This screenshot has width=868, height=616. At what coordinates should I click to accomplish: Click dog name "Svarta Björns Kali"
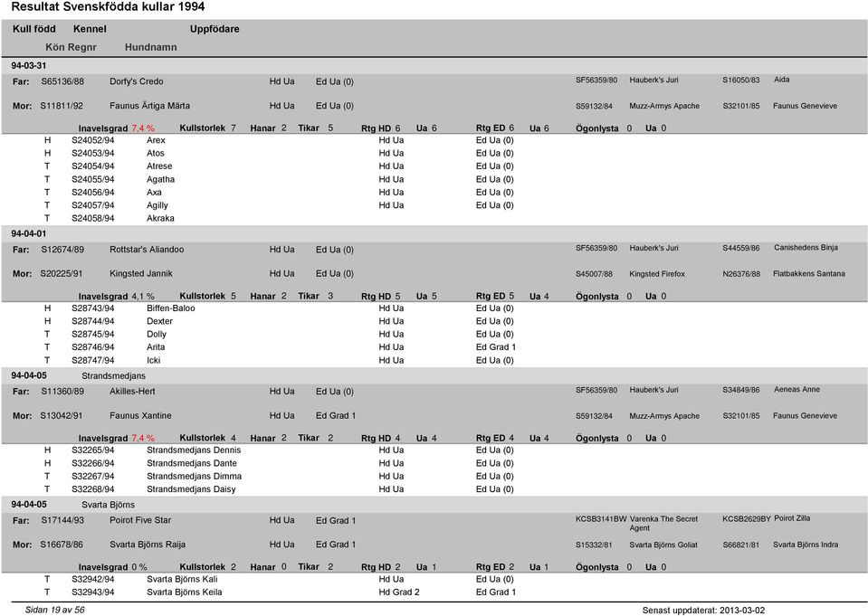click(182, 579)
